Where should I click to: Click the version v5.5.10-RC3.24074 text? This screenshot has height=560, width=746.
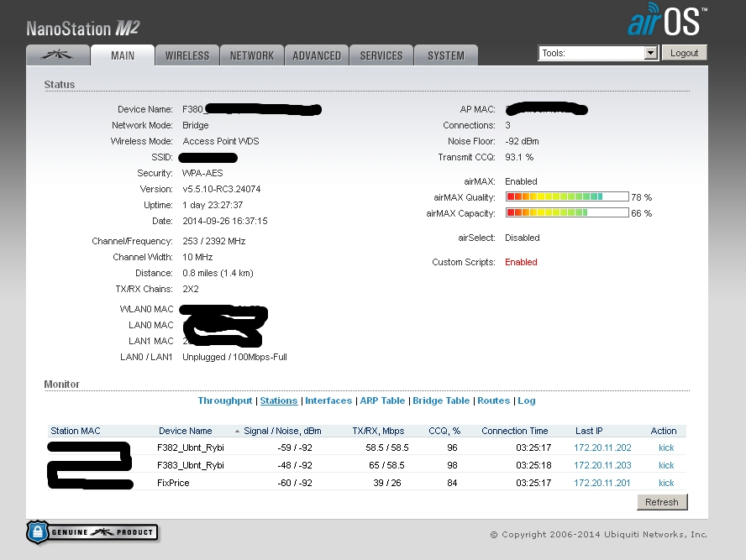(222, 189)
